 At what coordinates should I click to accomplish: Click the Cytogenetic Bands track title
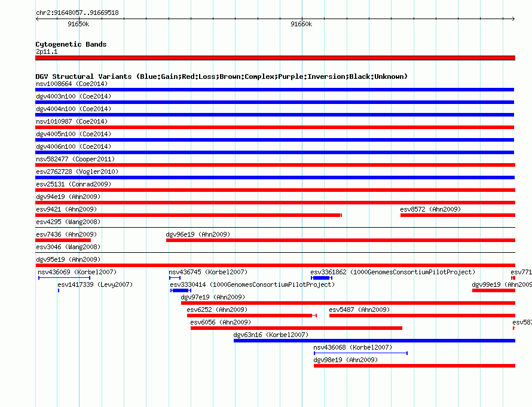71,44
